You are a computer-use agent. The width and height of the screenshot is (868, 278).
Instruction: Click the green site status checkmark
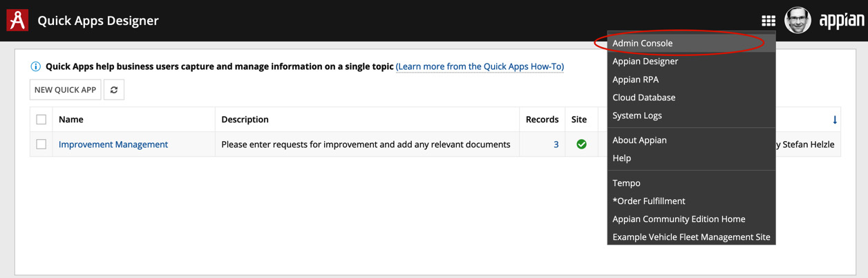click(581, 144)
